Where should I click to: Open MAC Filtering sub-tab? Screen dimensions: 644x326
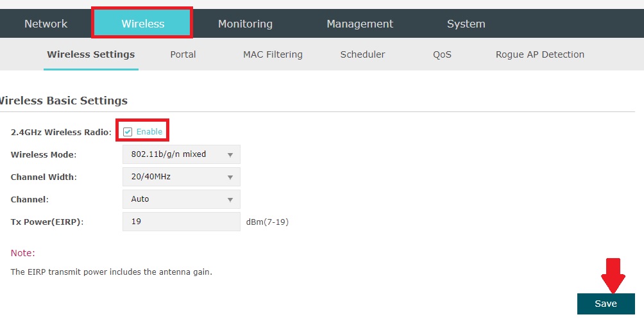(x=273, y=54)
